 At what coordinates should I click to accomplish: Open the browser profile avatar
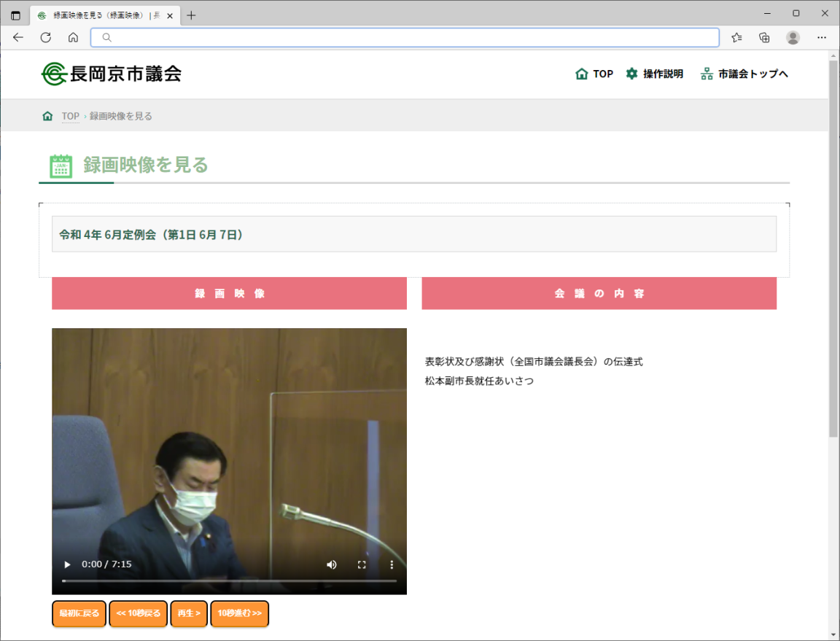pyautogui.click(x=793, y=37)
